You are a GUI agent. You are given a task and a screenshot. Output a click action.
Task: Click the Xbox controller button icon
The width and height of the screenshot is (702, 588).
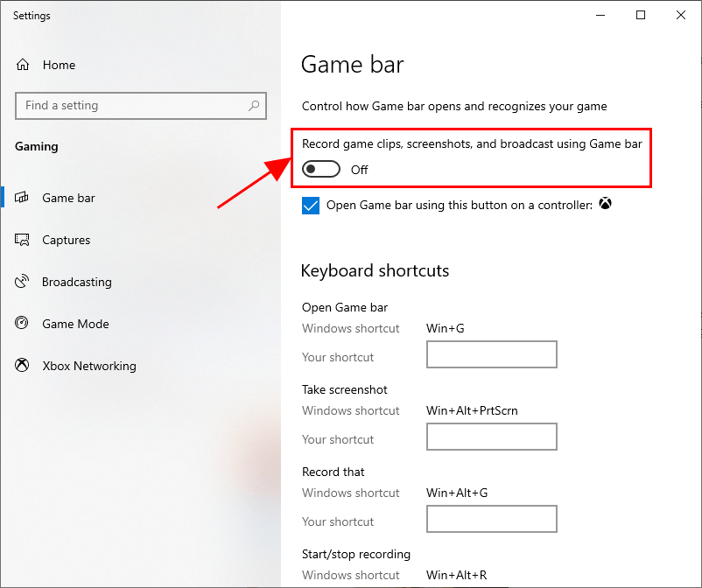pyautogui.click(x=606, y=204)
